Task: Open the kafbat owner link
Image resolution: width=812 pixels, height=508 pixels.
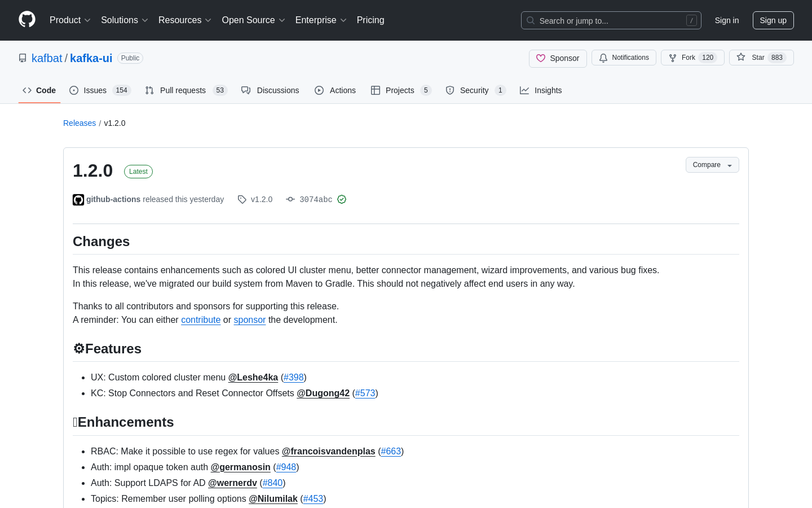Action: click(47, 58)
